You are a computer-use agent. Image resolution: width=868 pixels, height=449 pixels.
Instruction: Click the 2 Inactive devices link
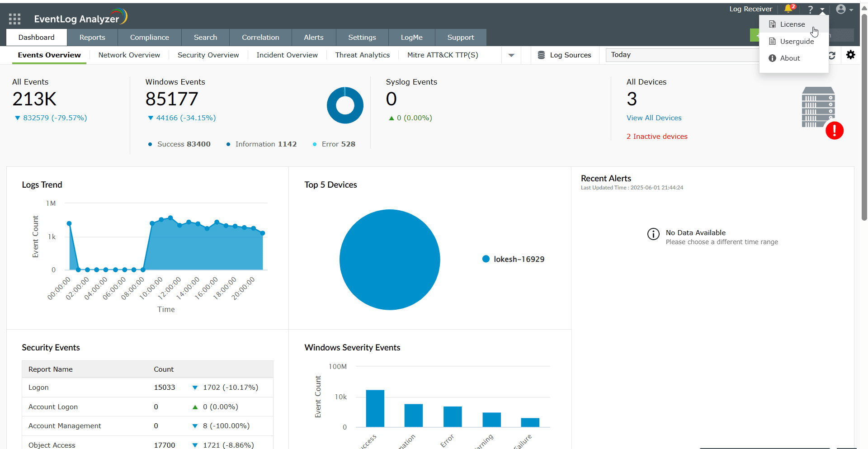(x=657, y=137)
